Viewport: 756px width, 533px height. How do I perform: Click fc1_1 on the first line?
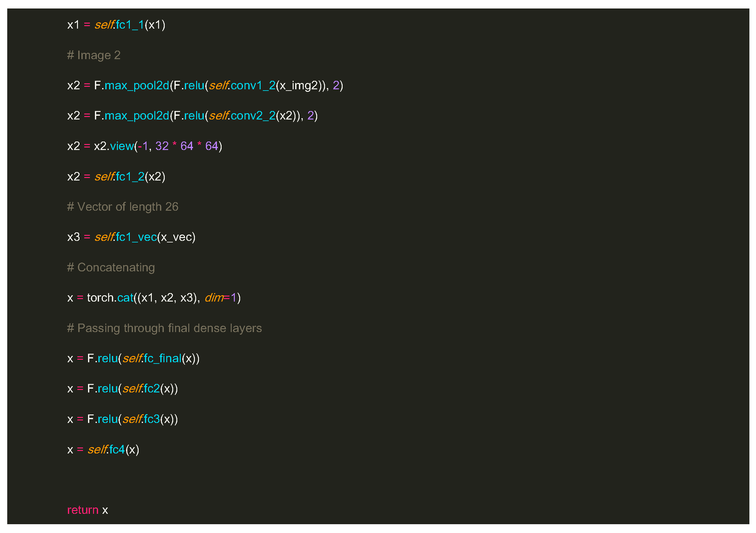130,25
